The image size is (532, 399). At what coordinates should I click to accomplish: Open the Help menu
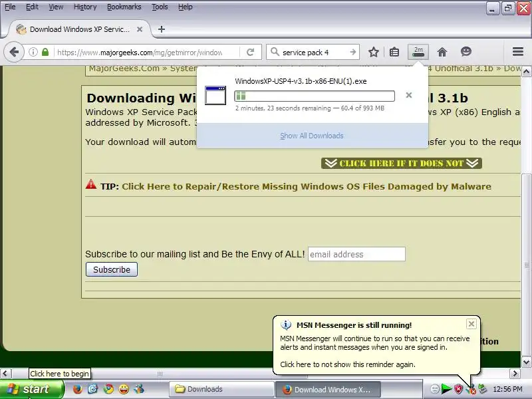tap(186, 7)
